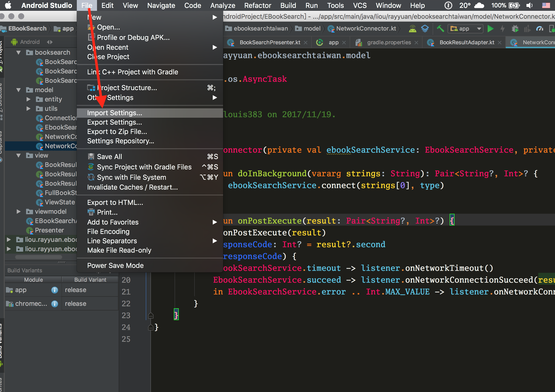Close the app editor tab
Image resolution: width=555 pixels, height=392 pixels.
(344, 43)
